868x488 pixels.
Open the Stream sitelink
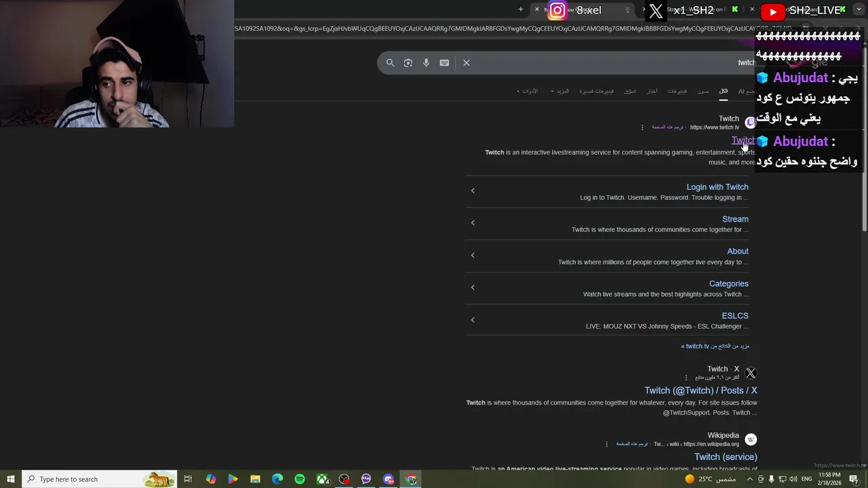[x=735, y=219]
